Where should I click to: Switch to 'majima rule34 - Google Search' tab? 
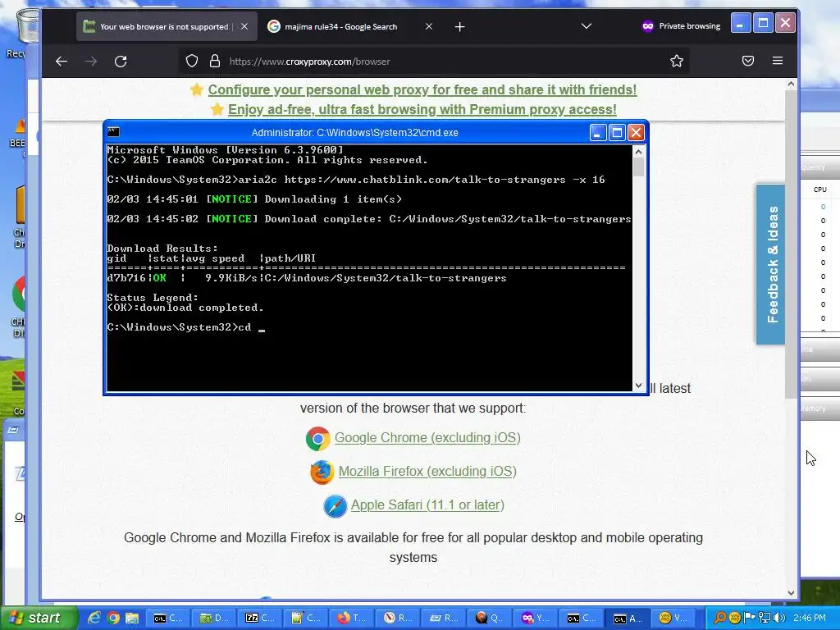click(351, 26)
